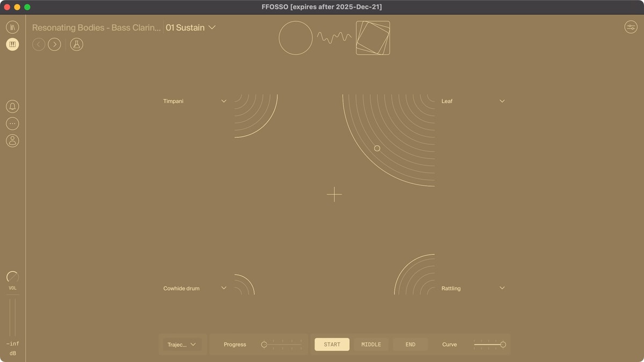Open notifications via the bell icon

pos(12,106)
